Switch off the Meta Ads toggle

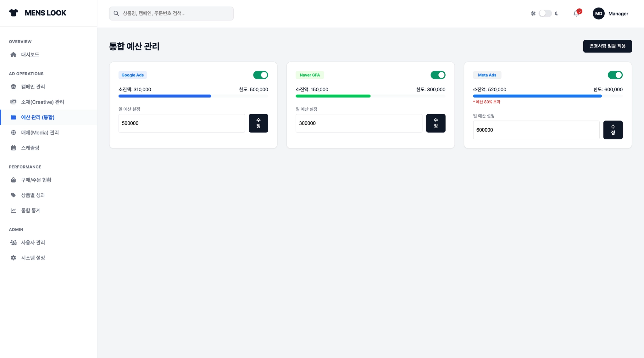tap(615, 75)
